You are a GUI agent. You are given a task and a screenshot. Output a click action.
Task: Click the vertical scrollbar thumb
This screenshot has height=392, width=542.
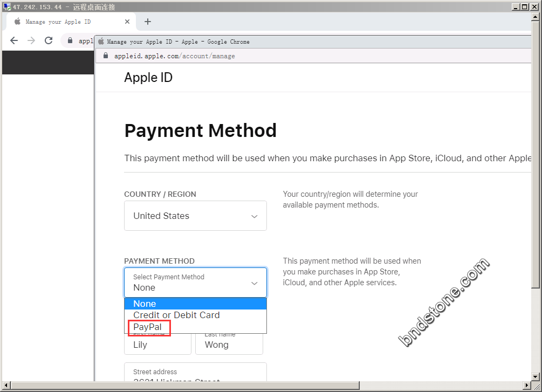pos(536,154)
